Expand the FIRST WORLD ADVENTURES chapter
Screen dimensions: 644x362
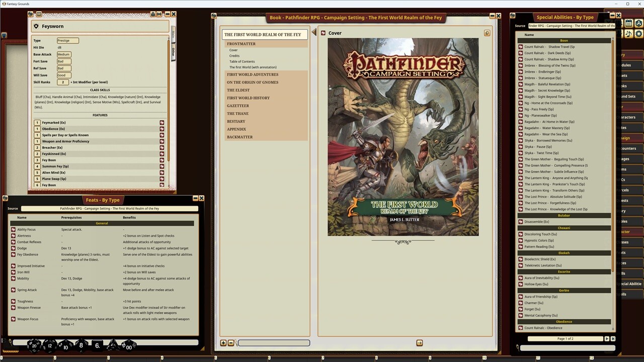coord(253,74)
